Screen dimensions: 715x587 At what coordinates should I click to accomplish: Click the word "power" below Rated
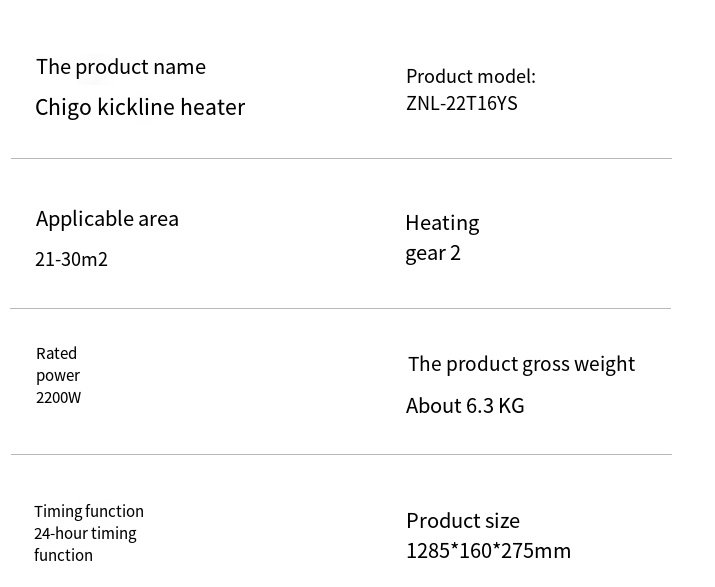[58, 376]
